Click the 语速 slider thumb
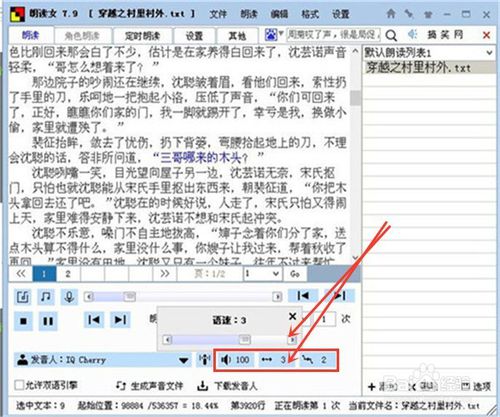This screenshot has width=500, height=417. click(245, 340)
